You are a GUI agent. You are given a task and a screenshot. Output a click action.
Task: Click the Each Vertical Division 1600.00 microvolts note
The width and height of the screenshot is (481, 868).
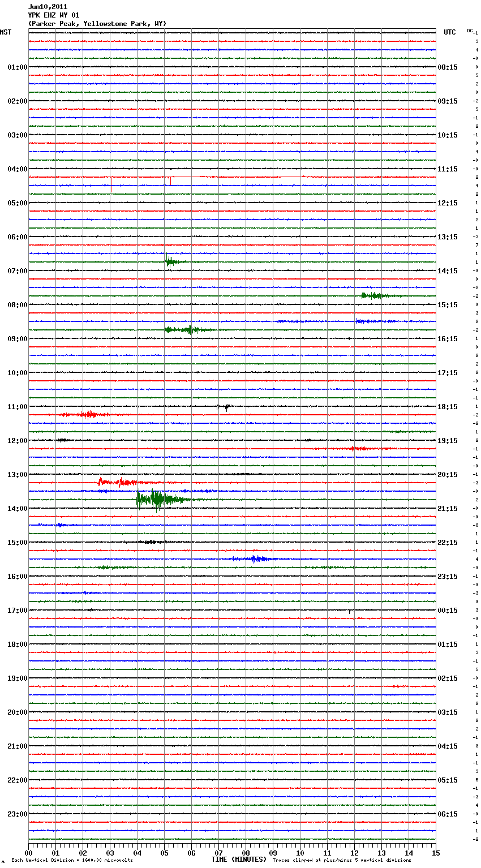(x=72, y=861)
